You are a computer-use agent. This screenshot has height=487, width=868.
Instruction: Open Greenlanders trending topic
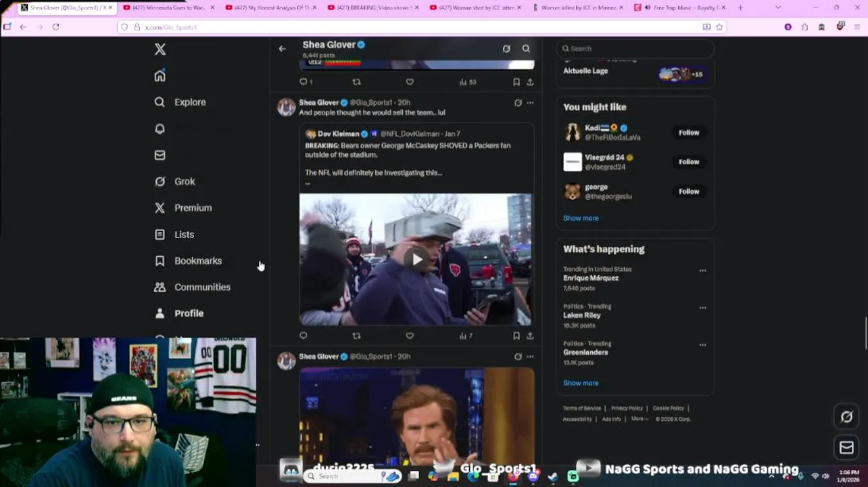[x=585, y=352]
